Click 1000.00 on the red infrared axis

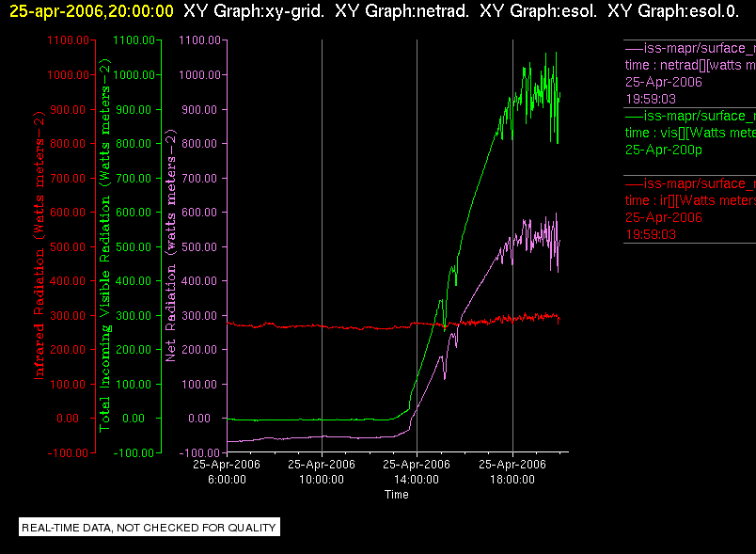pyautogui.click(x=68, y=74)
